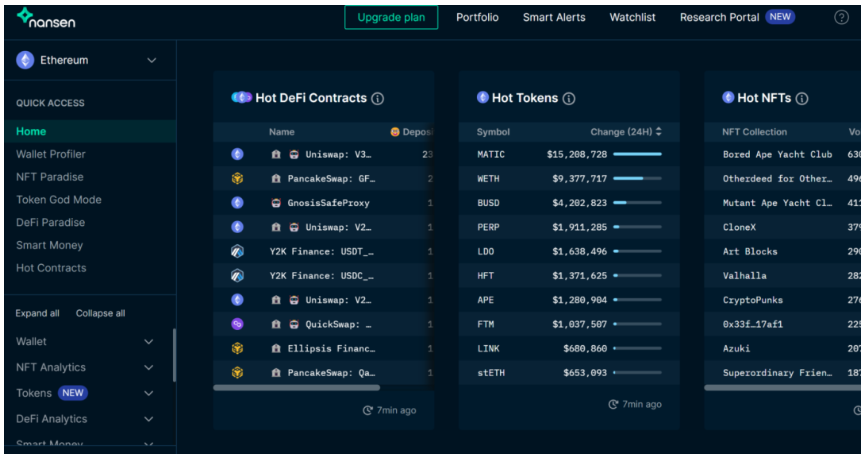Click Arbitrum icon on Y2K Finance: USDT row
Screen dimensions: 867x458
tap(237, 252)
